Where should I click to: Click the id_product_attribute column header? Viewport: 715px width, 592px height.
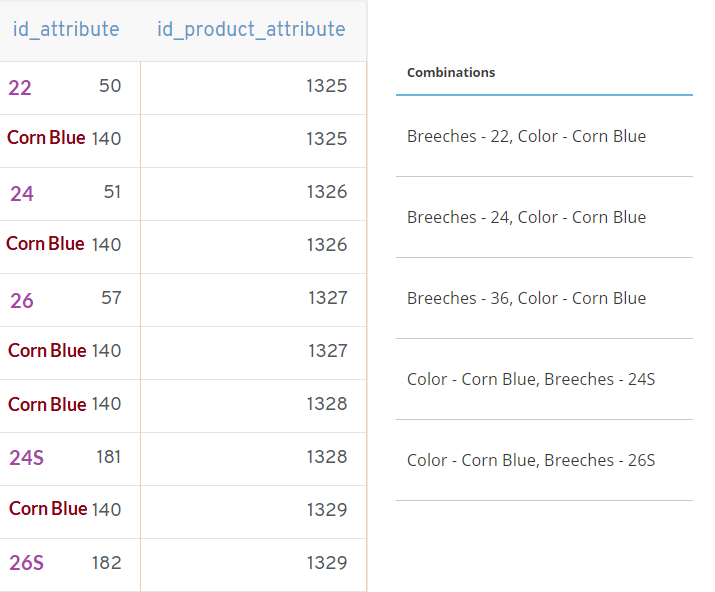[251, 29]
